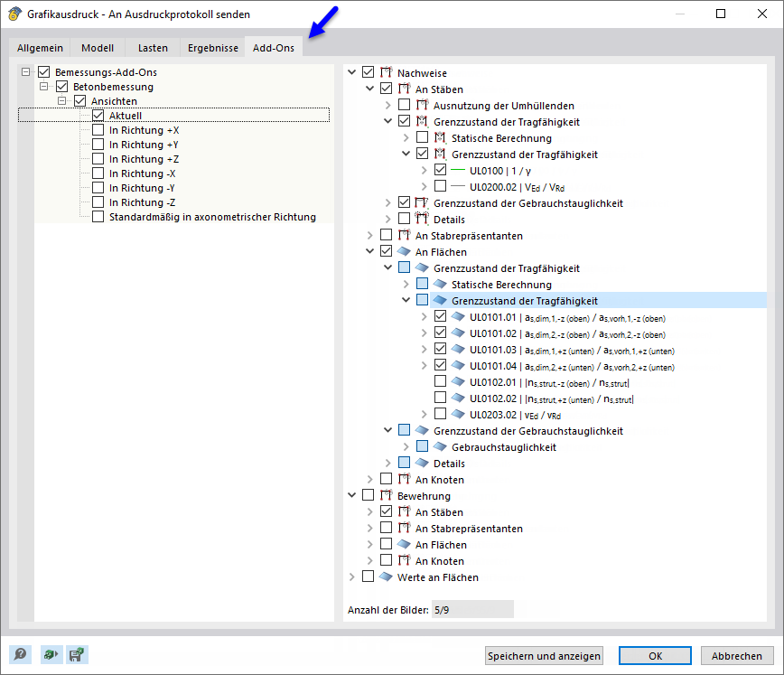Screen dimensions: 784x675
Task: Click surface icon next to Nachweise An Flächen
Action: tap(404, 251)
